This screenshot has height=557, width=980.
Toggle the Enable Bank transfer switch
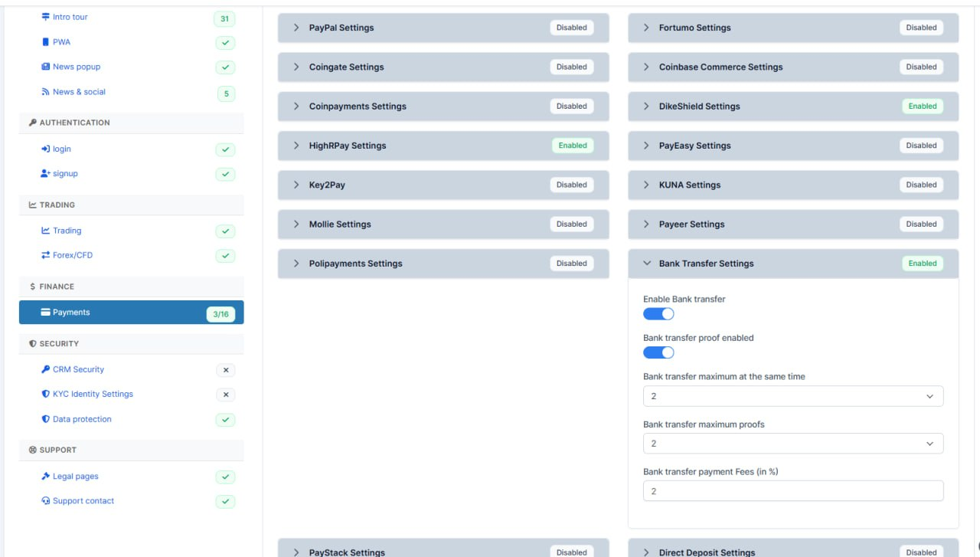[658, 314]
